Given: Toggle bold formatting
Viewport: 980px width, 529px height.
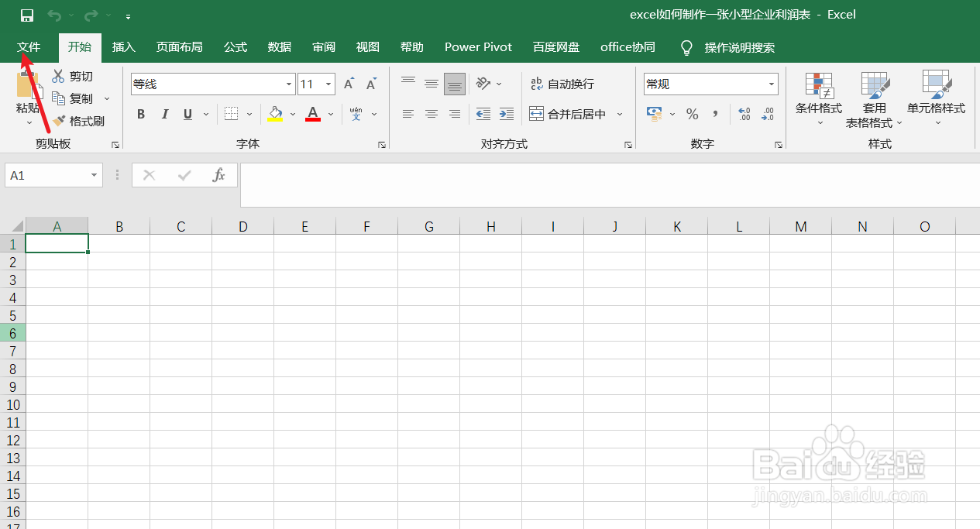Looking at the screenshot, I should tap(141, 115).
